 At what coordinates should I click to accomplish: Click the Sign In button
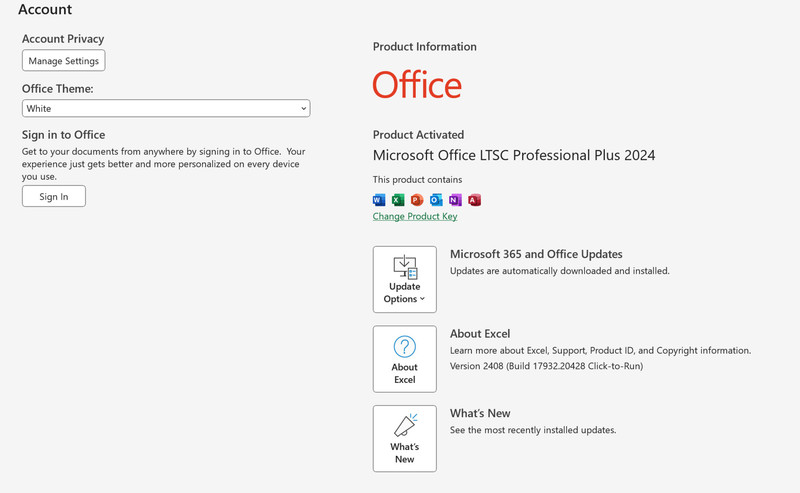tap(54, 196)
